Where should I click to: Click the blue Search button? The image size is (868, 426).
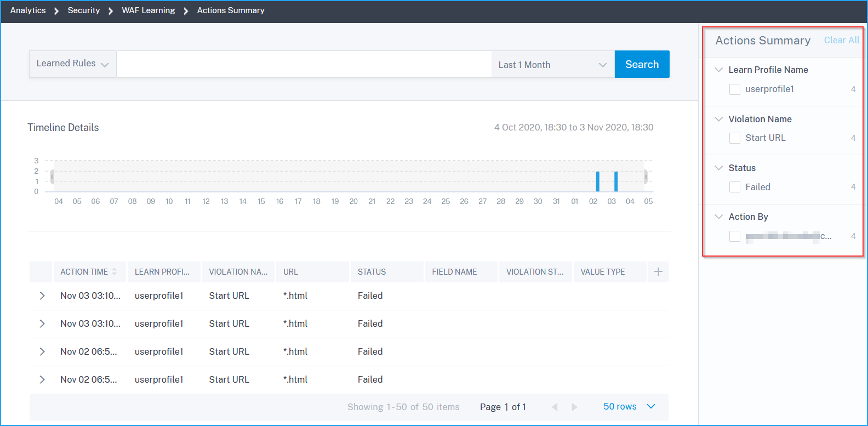pyautogui.click(x=642, y=64)
